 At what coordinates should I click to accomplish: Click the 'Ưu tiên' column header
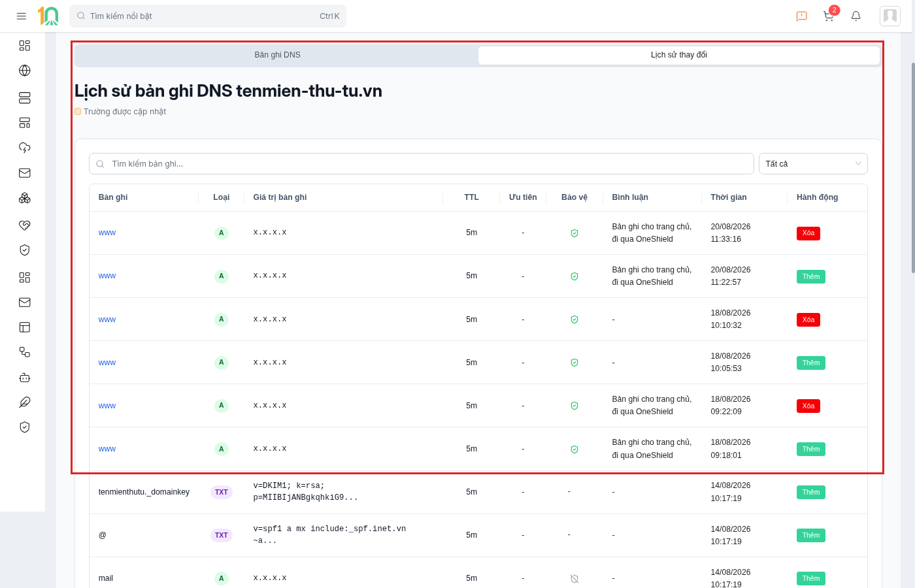point(523,197)
